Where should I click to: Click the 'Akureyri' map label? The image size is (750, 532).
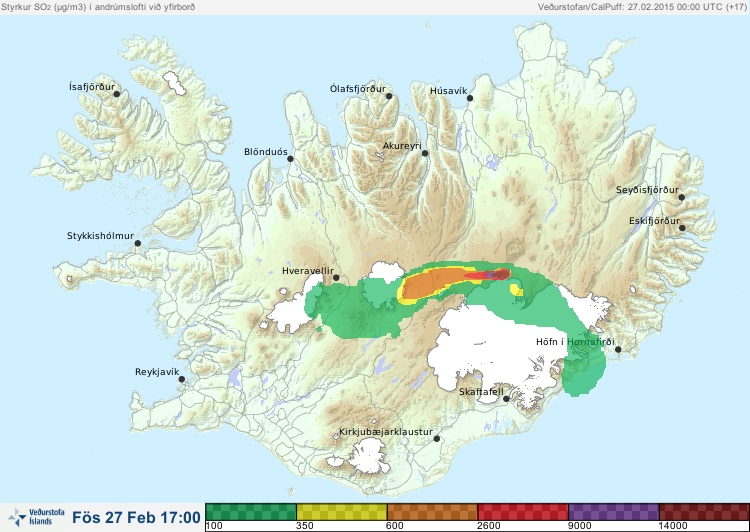point(402,146)
